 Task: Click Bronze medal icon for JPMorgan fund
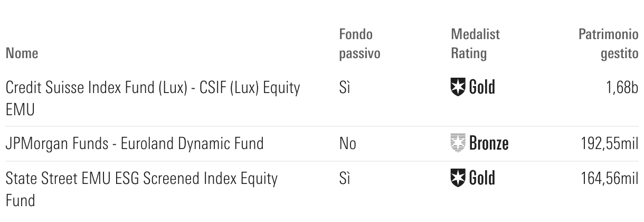click(x=458, y=143)
